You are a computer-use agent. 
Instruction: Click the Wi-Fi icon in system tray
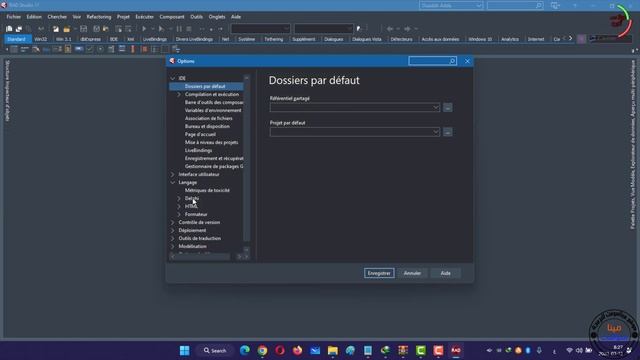(569, 350)
